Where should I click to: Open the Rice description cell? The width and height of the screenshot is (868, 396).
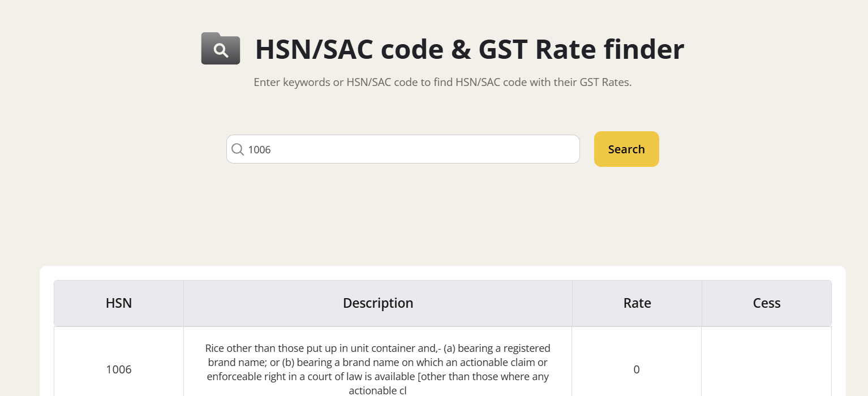pyautogui.click(x=378, y=369)
